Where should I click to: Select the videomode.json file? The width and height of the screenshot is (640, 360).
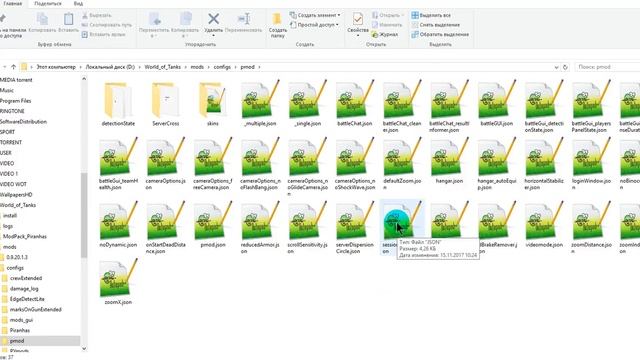(544, 224)
